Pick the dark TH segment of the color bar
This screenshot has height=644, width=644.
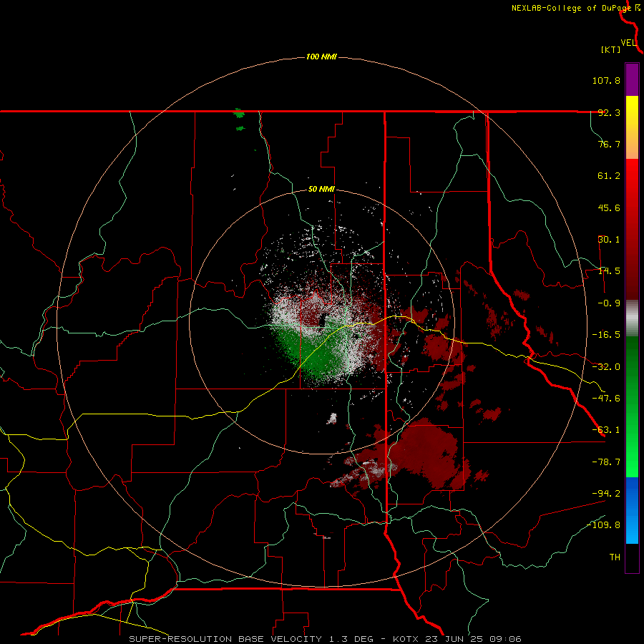click(632, 557)
